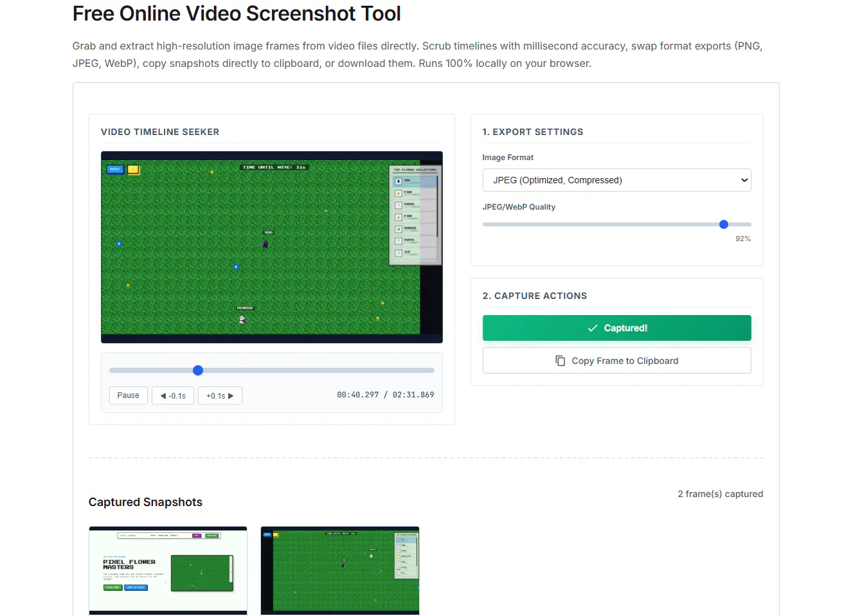Click the Free Online Video Screenshot Tool title
Screen dimensions: 853x616
(x=237, y=14)
